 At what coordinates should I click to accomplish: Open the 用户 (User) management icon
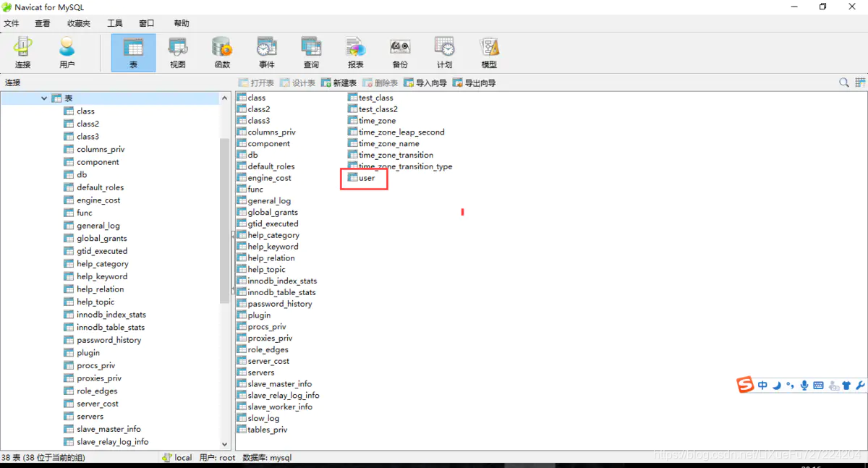tap(67, 53)
